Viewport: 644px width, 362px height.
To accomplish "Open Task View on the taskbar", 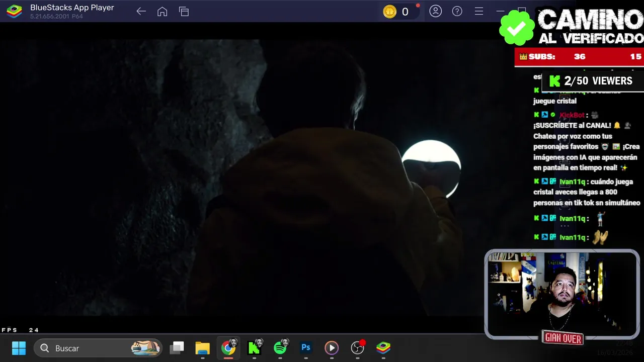I will click(x=177, y=348).
